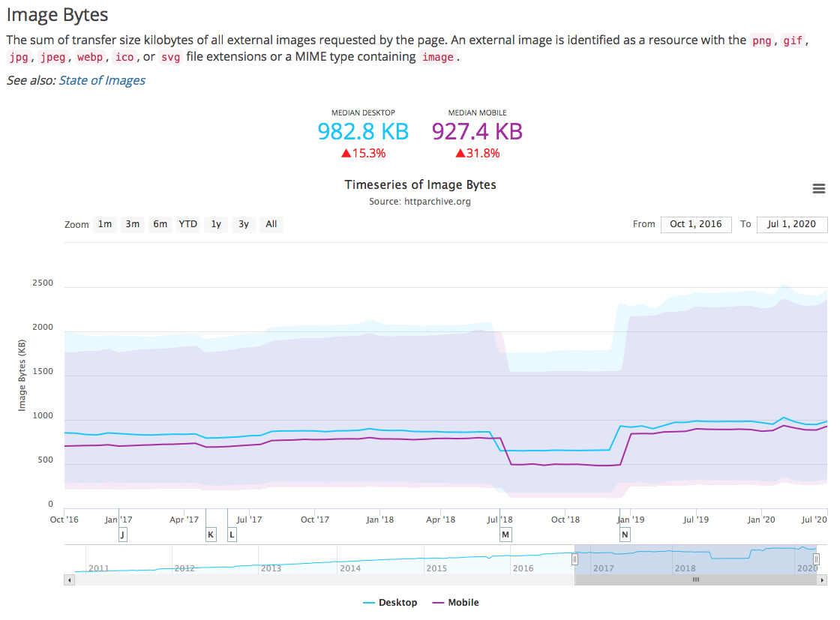Open the State of Images link
Image resolution: width=840 pixels, height=620 pixels.
point(102,80)
